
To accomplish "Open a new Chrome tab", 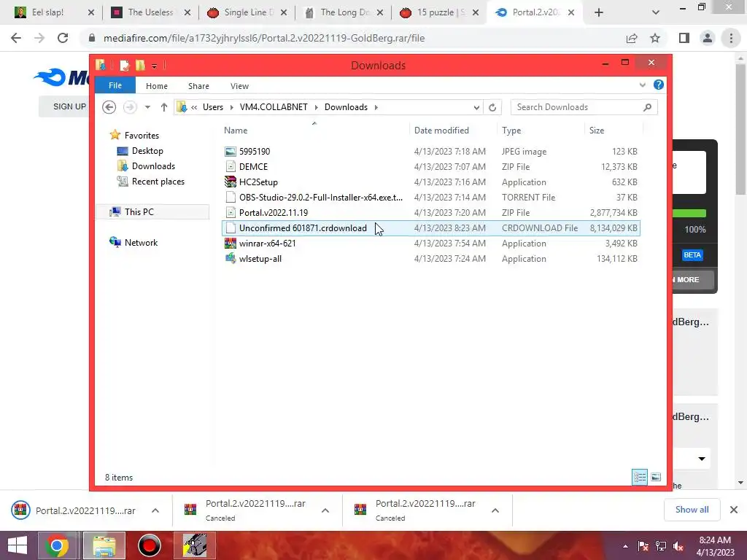I will click(x=599, y=12).
